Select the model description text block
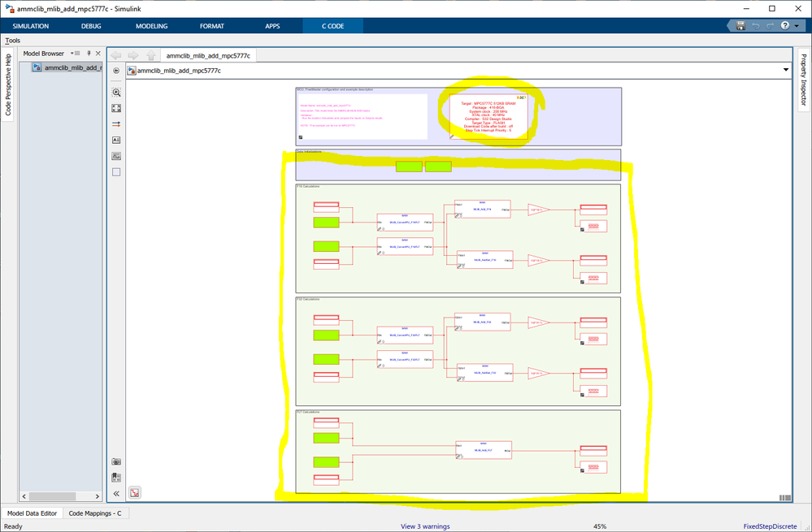The image size is (812, 532). click(363, 116)
